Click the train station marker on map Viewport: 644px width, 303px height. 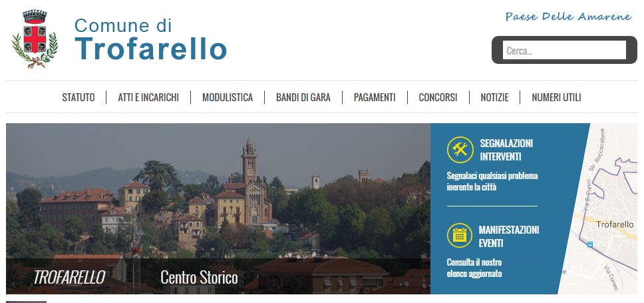tap(590, 244)
